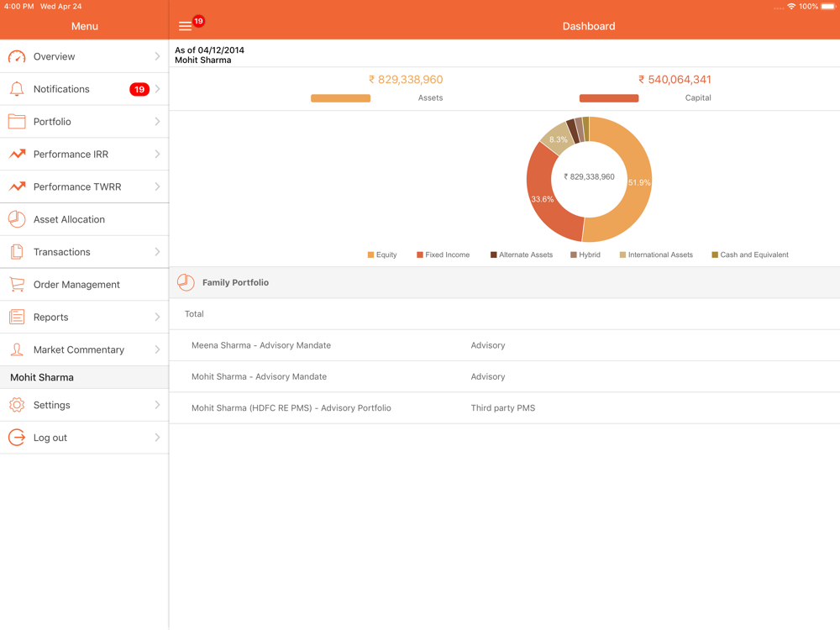Viewport: 840px width, 630px height.
Task: Expand the Transactions chevron arrow
Action: [x=157, y=252]
